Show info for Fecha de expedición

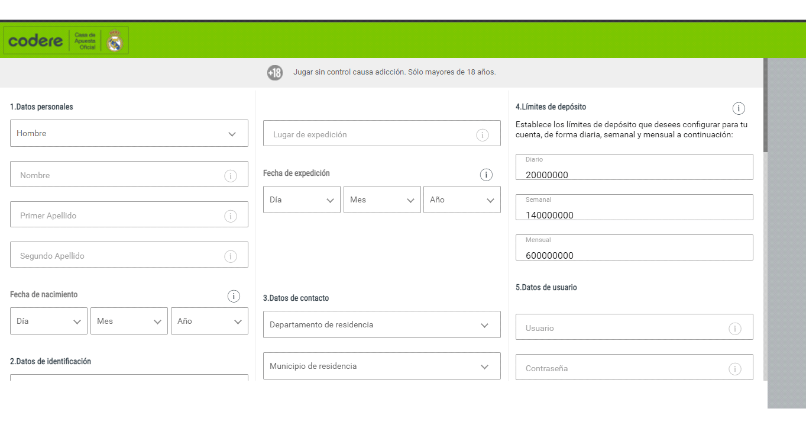tap(486, 175)
